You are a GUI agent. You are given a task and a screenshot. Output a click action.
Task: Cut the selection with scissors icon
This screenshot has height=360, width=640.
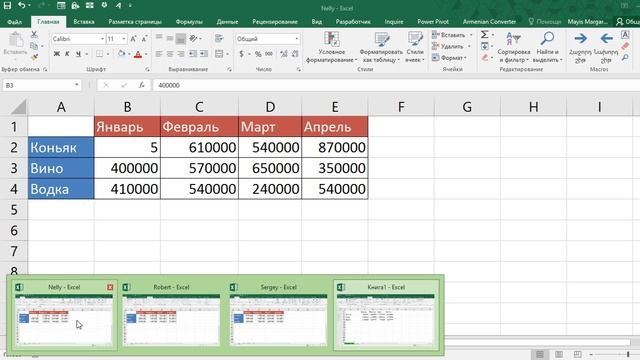tap(34, 35)
